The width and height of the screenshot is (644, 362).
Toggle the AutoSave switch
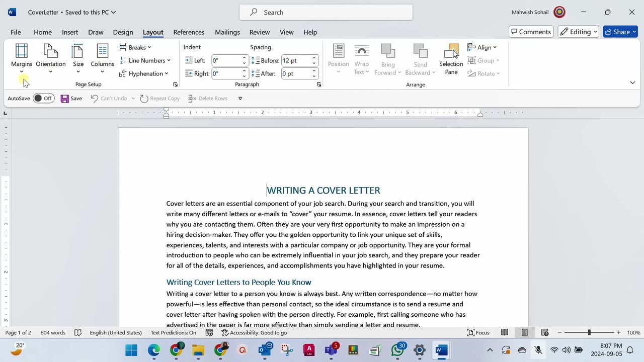tap(43, 99)
